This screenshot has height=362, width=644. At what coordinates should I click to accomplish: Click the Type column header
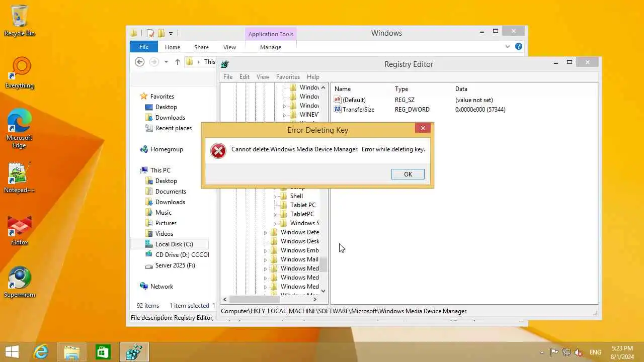click(401, 89)
